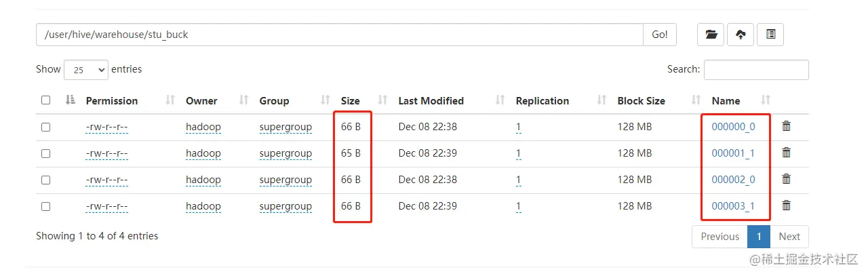Click permission -rw-r--r-- of file 000003_1
The height and width of the screenshot is (276, 868).
107,206
